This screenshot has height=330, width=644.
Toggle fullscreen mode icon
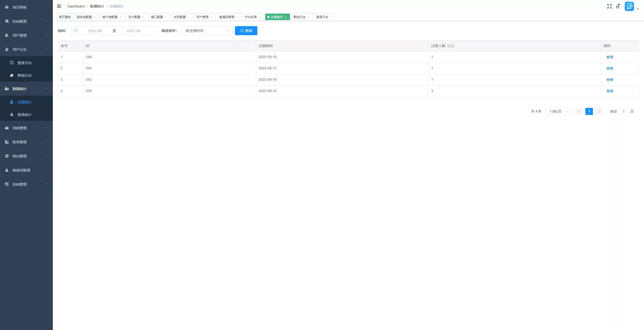(x=609, y=6)
